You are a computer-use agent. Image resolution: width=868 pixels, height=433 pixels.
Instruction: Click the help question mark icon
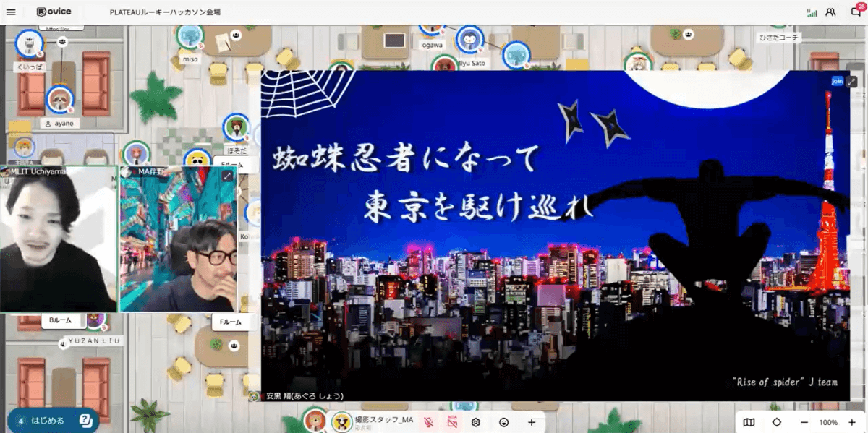click(x=85, y=420)
